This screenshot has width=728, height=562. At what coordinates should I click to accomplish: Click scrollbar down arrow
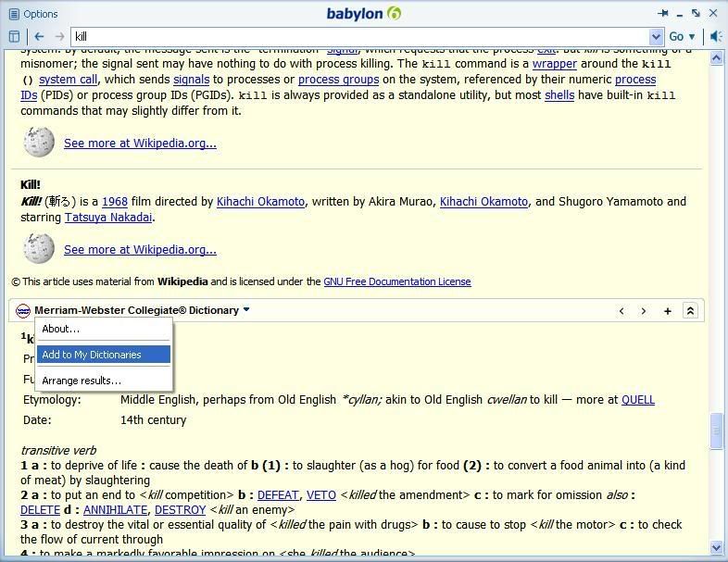[x=716, y=547]
